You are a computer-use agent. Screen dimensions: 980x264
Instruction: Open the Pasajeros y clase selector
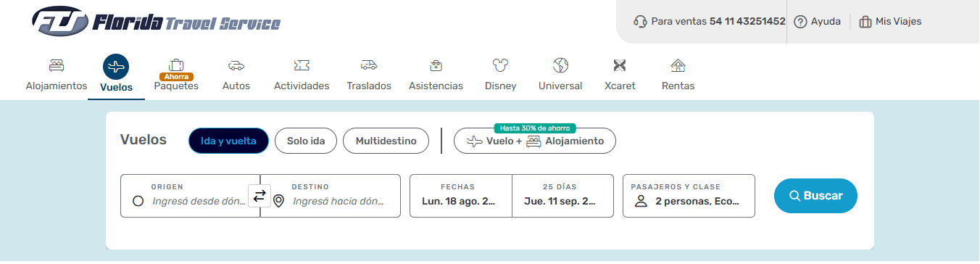689,196
